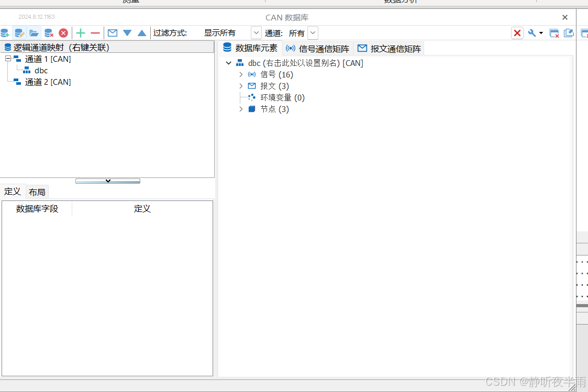
Task: Click the dots icon beside 环境变量 (0)
Action: tap(252, 97)
